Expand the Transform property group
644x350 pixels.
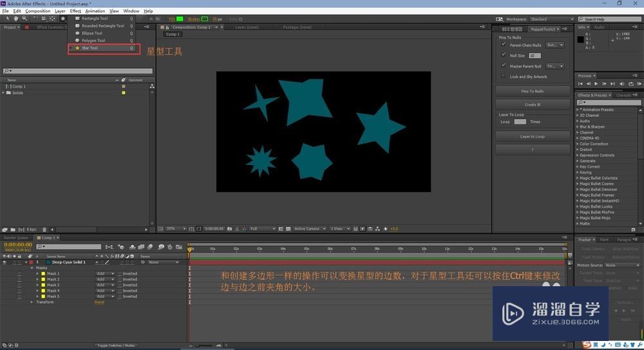(32, 302)
